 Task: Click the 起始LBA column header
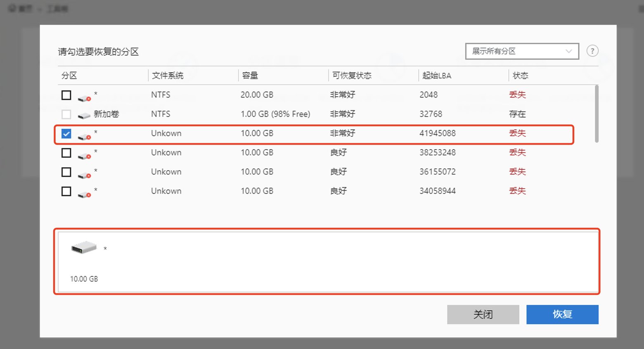(437, 76)
